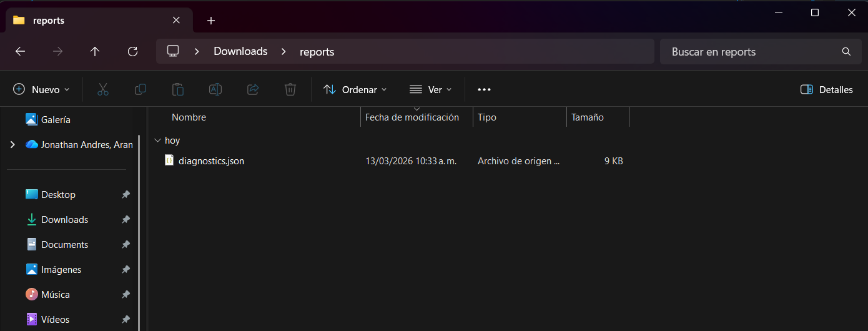Open the Ordenar sort dropdown
This screenshot has height=331, width=868.
355,89
